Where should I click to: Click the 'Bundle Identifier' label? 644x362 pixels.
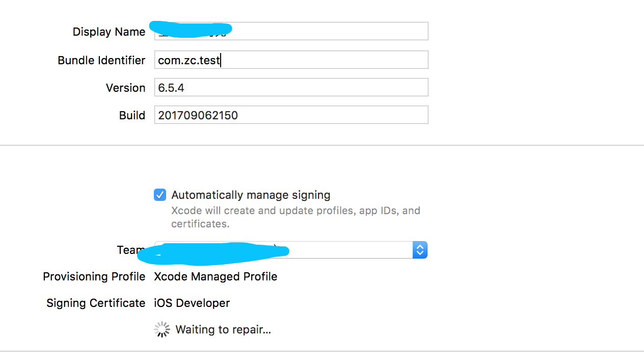(101, 60)
